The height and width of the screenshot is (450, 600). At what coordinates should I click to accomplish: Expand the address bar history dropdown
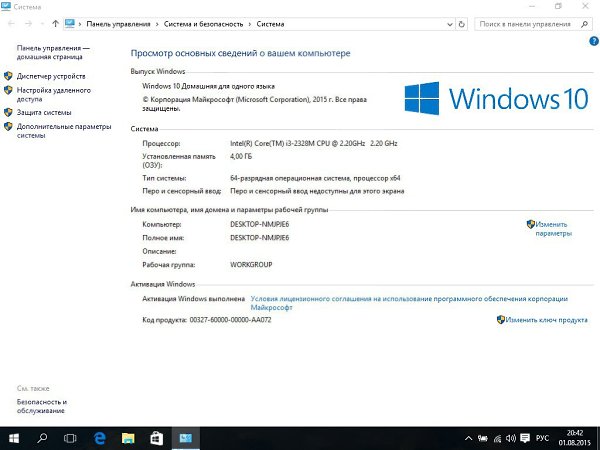(x=450, y=24)
